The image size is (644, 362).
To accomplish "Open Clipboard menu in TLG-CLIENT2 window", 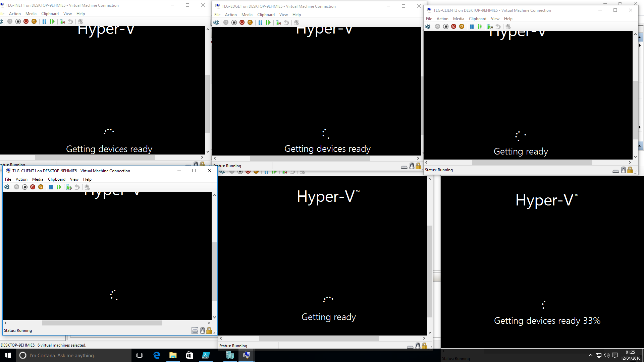I will pyautogui.click(x=477, y=19).
